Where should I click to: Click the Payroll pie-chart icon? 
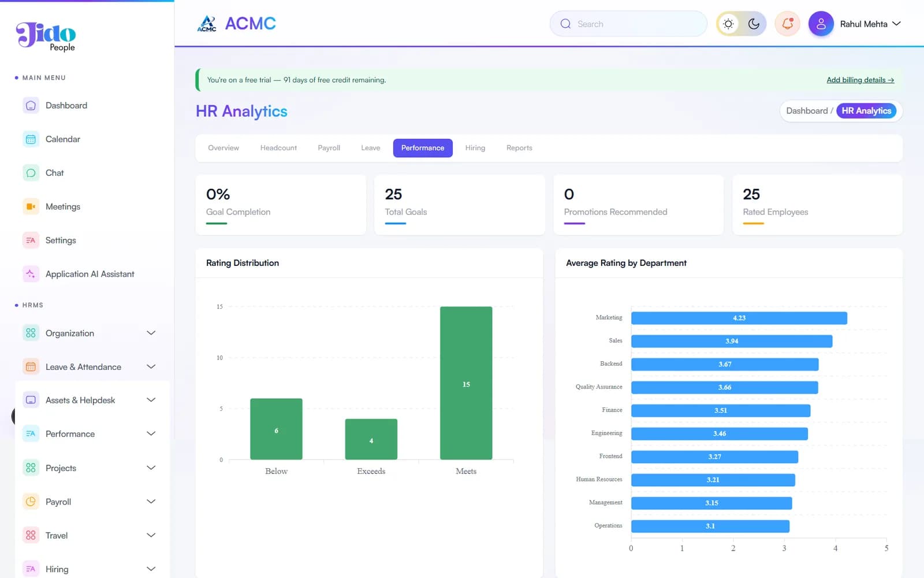pos(31,502)
